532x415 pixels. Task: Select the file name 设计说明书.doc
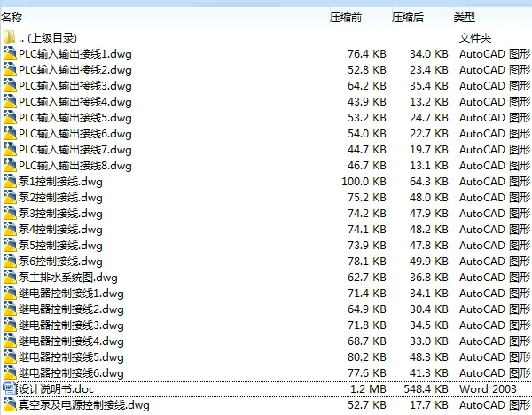coord(57,389)
